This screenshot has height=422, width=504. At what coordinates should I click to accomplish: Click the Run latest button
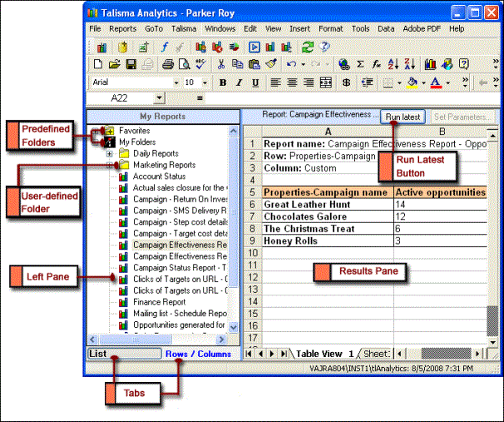(403, 117)
